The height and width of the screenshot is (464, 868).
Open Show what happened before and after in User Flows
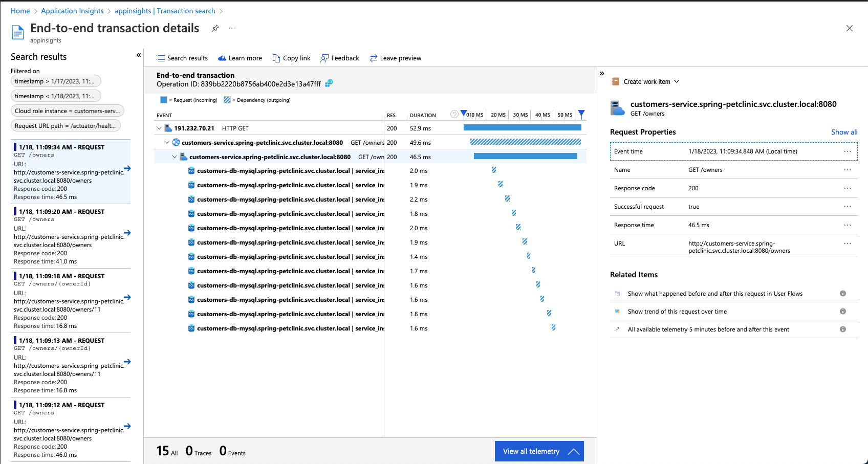[715, 294]
